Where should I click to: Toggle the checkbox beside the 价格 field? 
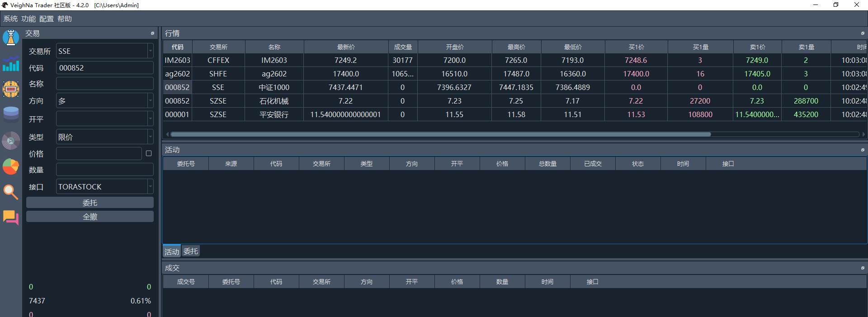click(x=149, y=154)
